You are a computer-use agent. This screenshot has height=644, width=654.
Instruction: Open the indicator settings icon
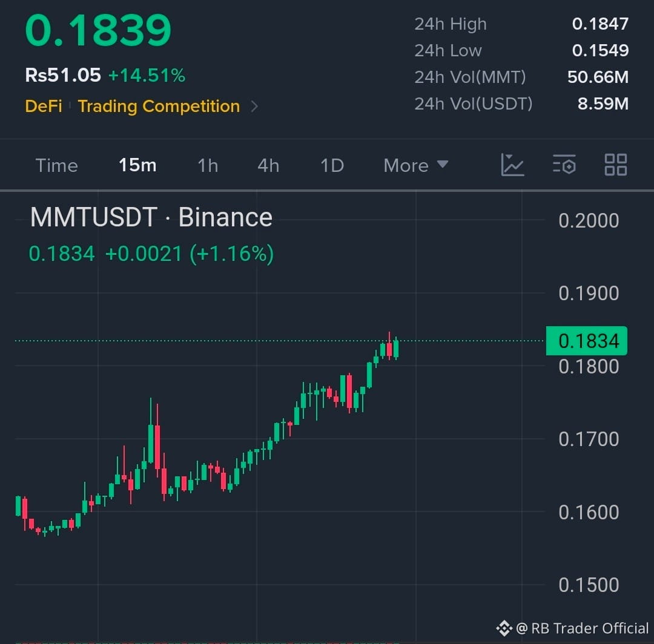[564, 165]
